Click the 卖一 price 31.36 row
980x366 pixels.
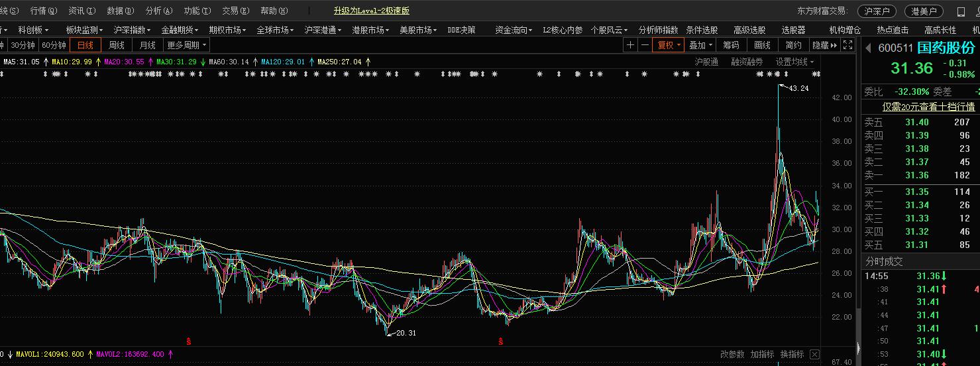coord(920,175)
